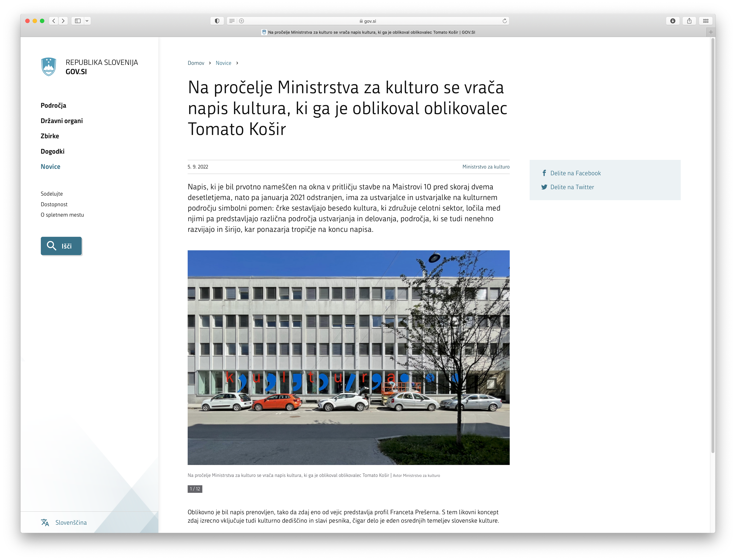Click the Safari back arrow
Viewport: 736px width, 560px height.
(x=54, y=21)
